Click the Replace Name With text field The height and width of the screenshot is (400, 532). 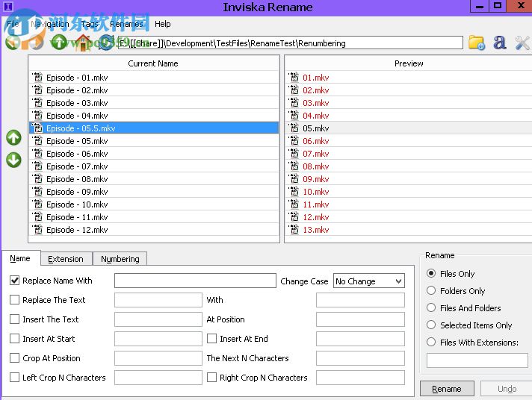[195, 281]
